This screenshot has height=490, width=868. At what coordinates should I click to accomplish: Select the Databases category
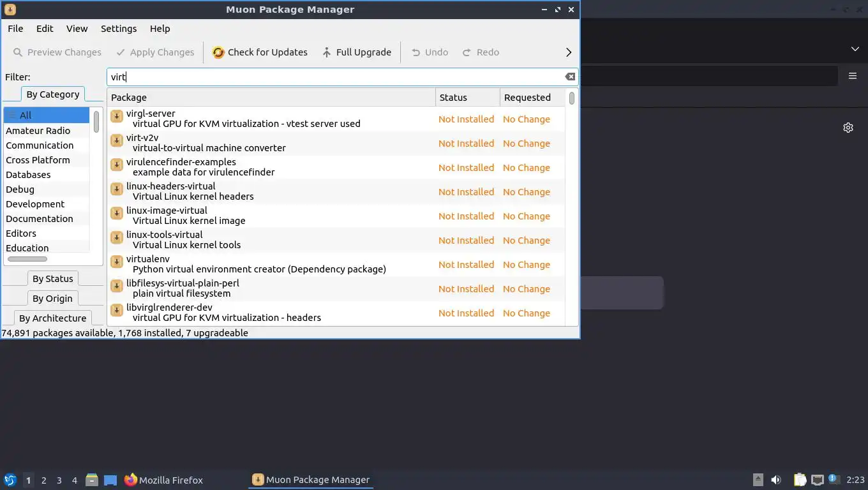point(47,175)
